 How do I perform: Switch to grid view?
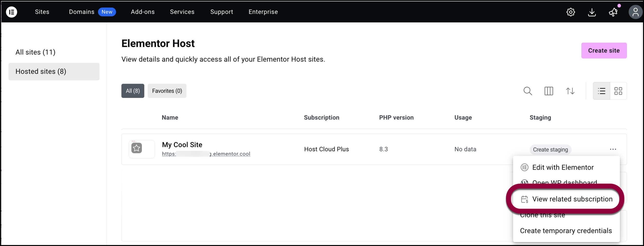[x=618, y=91]
